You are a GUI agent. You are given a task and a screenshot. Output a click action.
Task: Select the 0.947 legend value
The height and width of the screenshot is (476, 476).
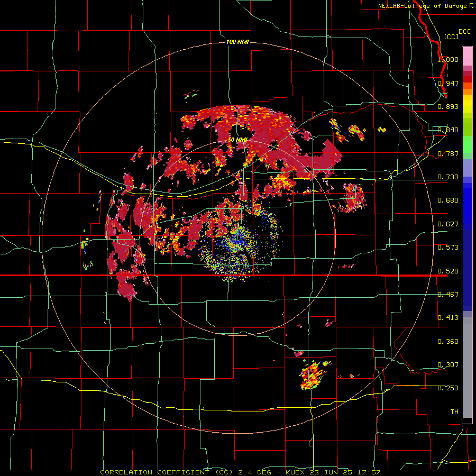point(448,83)
